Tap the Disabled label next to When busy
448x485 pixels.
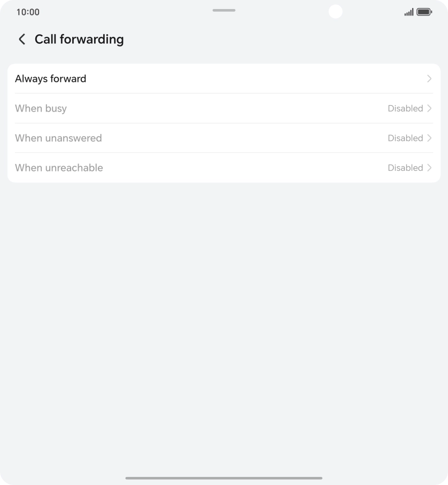tap(405, 108)
